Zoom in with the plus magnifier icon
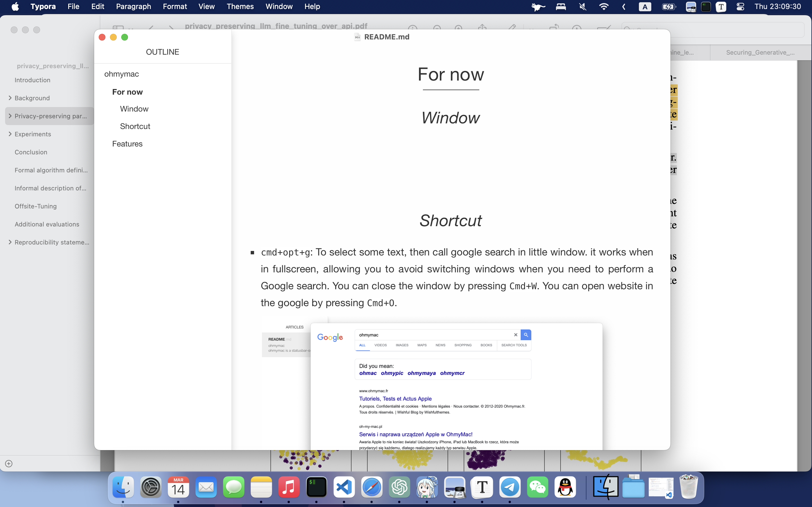 tap(459, 28)
